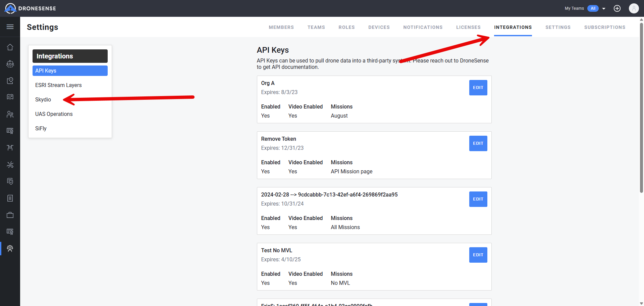Switch to the Members tab
This screenshot has height=306, width=644.
[x=281, y=27]
